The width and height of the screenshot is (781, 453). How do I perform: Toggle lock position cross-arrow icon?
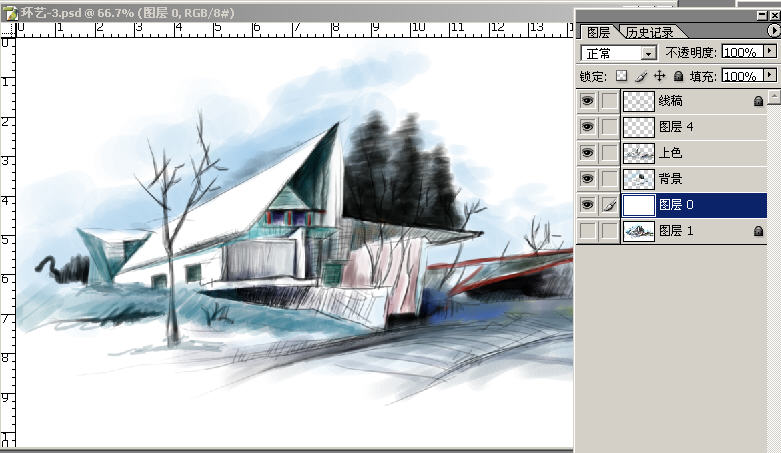[659, 76]
